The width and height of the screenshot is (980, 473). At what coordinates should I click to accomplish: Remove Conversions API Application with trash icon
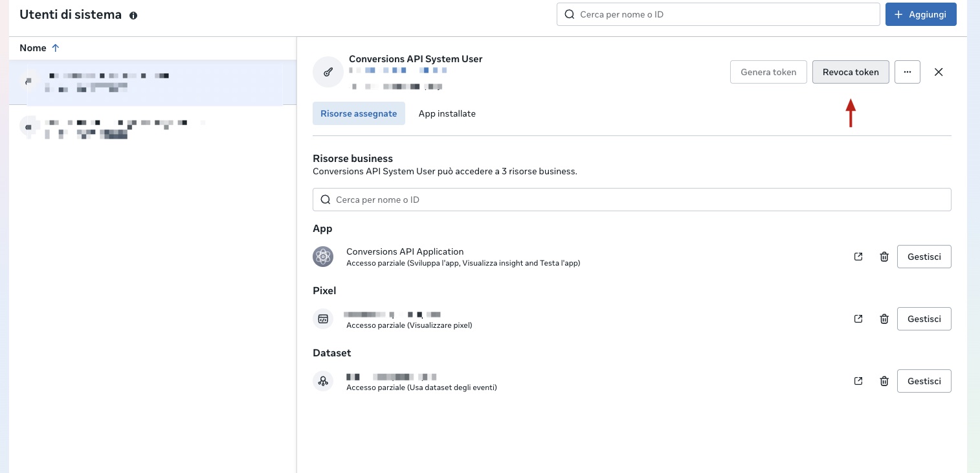tap(884, 257)
